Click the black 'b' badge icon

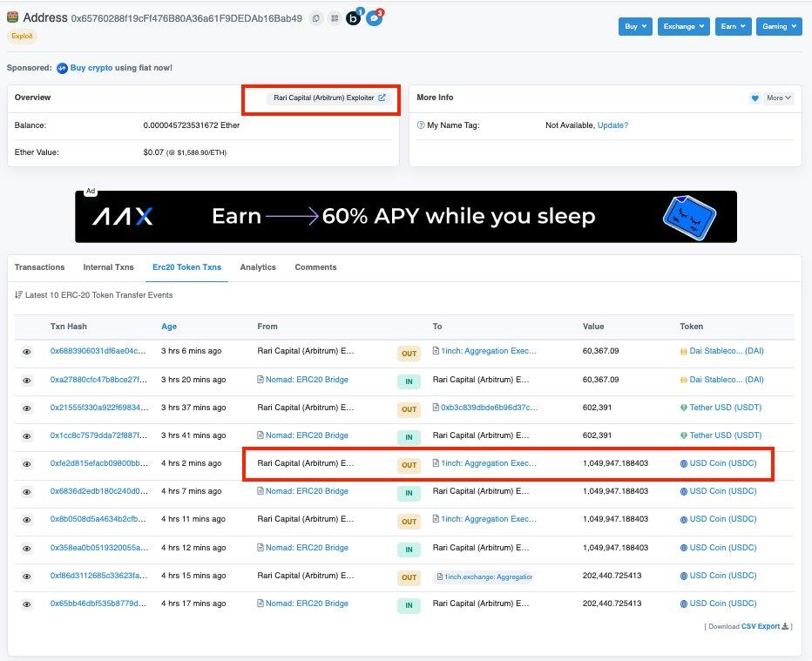(x=354, y=17)
